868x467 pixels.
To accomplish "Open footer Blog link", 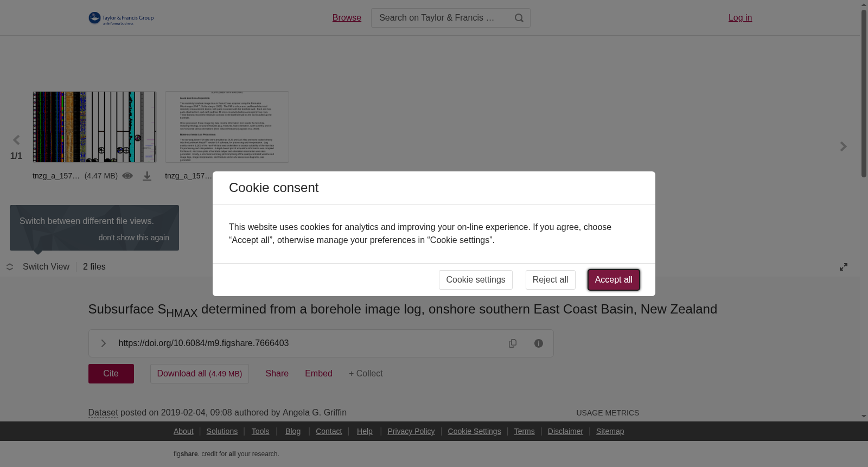I will [293, 431].
